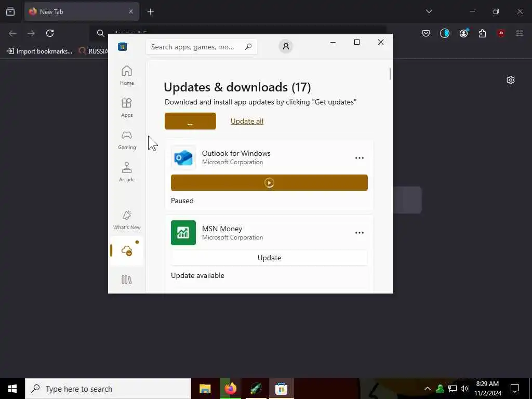Image resolution: width=532 pixels, height=399 pixels.
Task: Open Firefox Pocket save icon
Action: [426, 33]
